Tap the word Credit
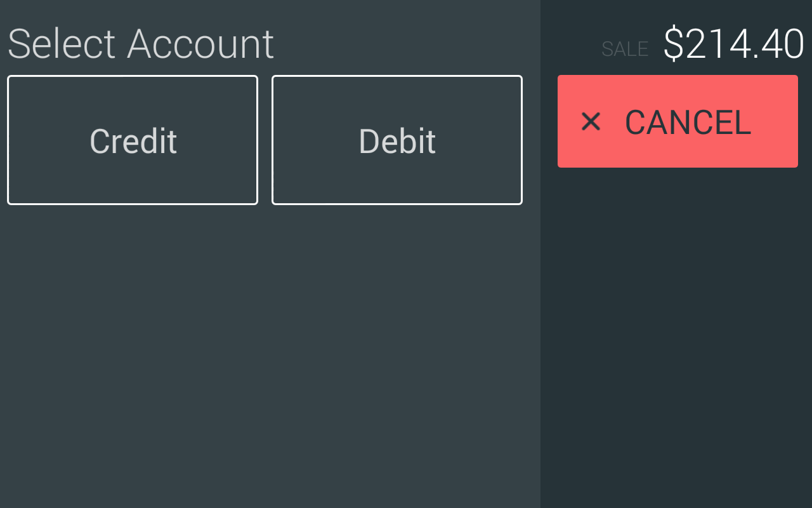 pyautogui.click(x=133, y=141)
